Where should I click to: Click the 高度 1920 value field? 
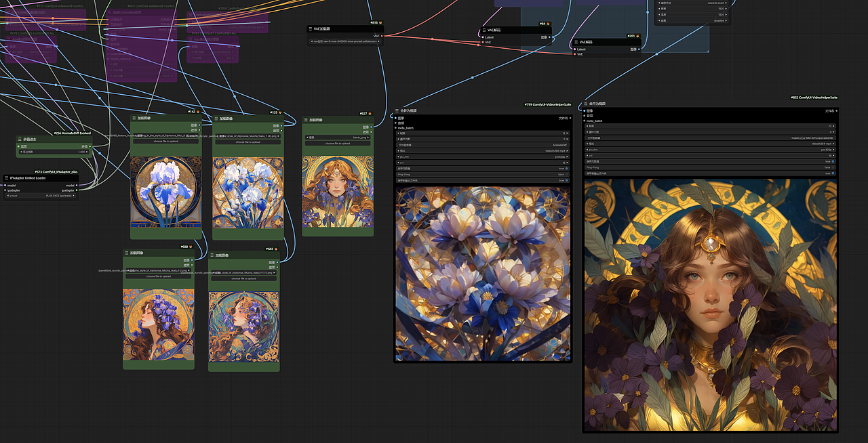[692, 14]
